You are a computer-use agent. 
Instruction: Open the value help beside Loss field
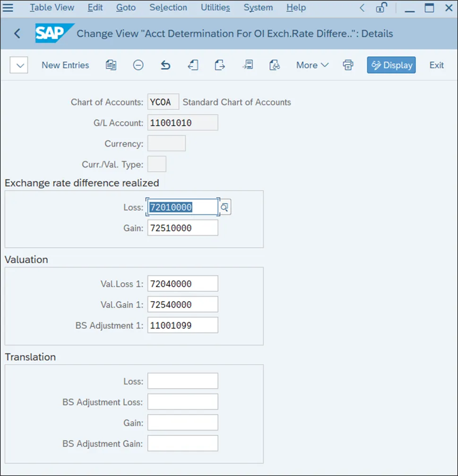pos(225,207)
